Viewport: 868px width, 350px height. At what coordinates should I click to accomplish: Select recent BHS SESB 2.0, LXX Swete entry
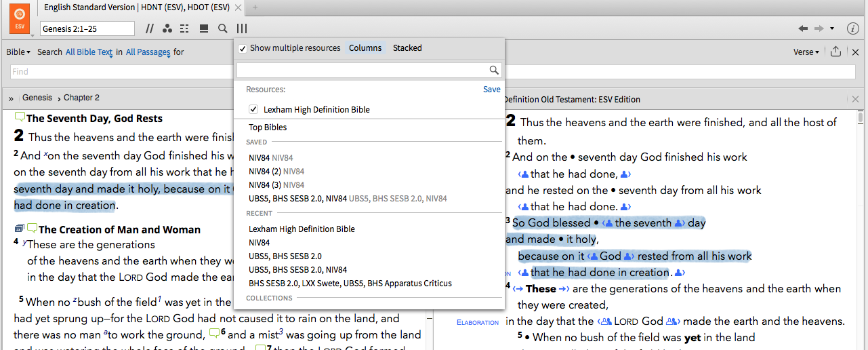pos(350,284)
